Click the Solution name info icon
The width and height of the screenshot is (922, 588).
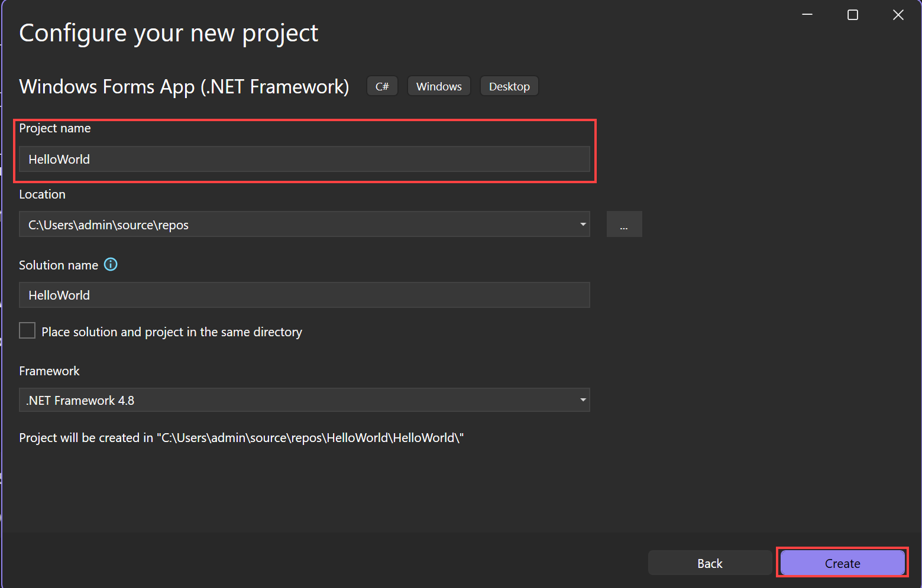111,264
